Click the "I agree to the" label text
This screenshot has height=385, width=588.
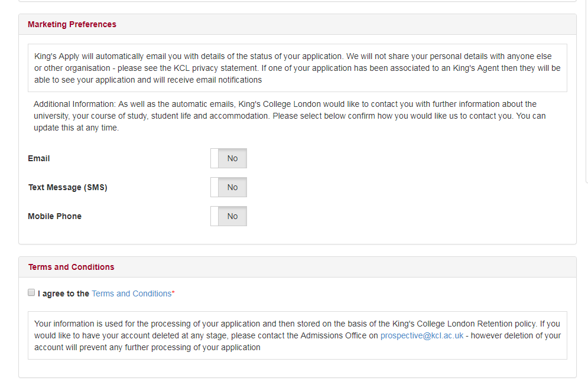(x=64, y=293)
